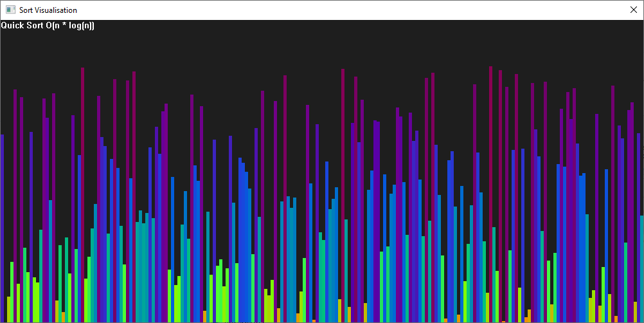The image size is (644, 323).
Task: Click the word 'Sort' in window title
Action: coord(26,10)
